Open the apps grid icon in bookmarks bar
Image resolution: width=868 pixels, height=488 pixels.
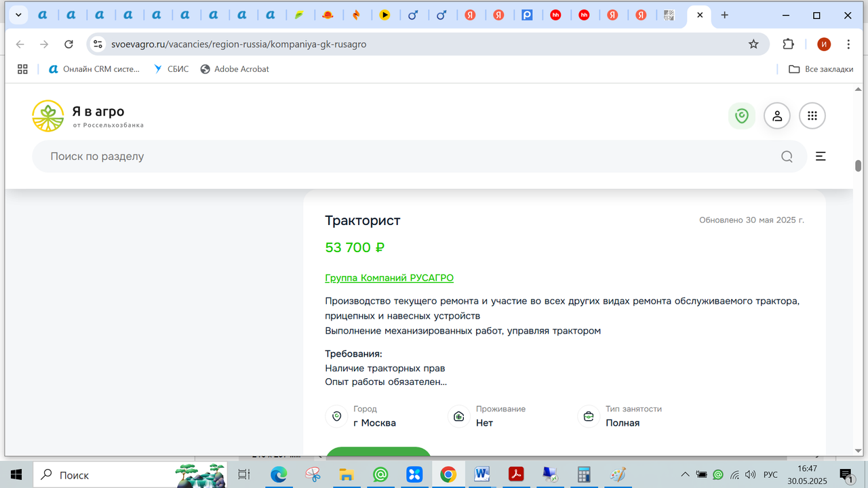(x=22, y=69)
